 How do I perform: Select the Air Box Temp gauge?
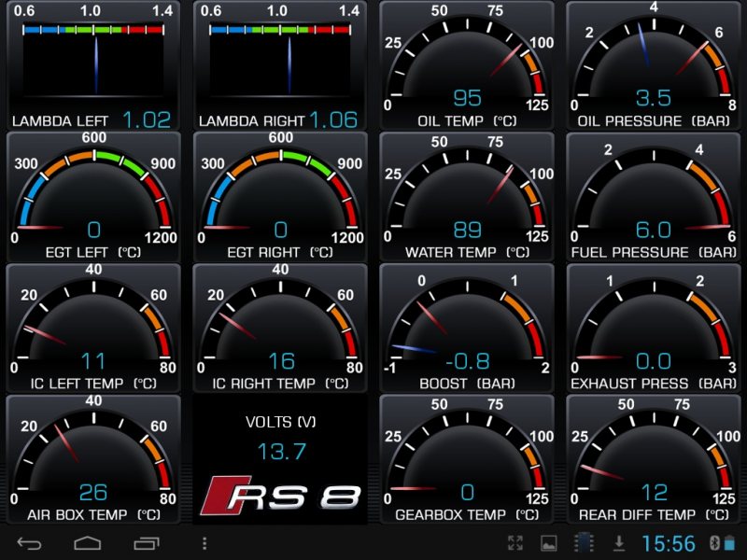[93, 459]
